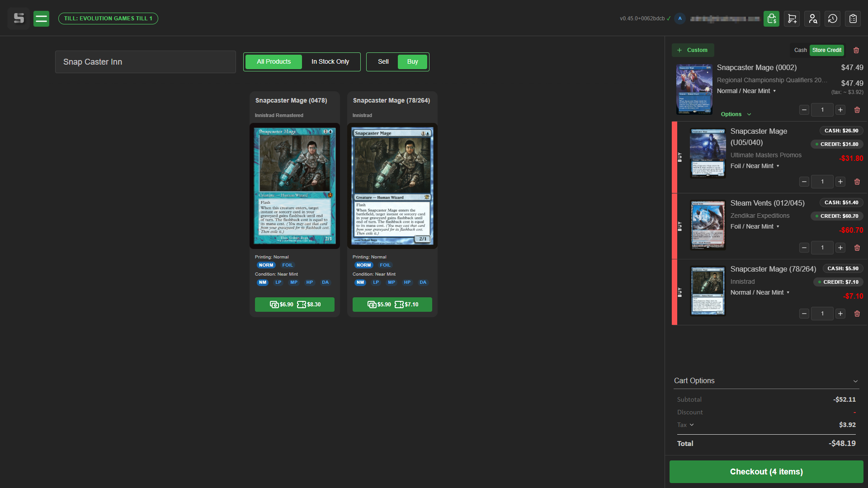
Task: Expand Options for Snapcaster Mage (0002)
Action: point(735,114)
